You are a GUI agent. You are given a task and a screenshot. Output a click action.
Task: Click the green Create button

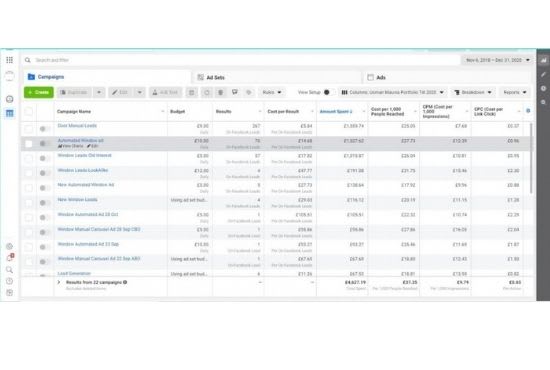pos(39,92)
